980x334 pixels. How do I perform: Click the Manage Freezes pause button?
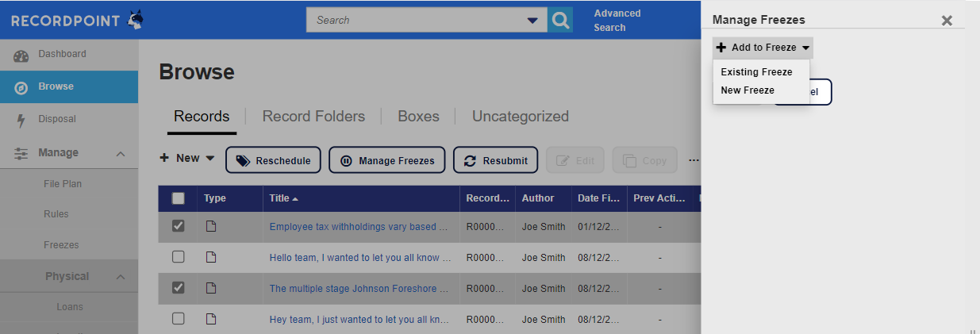[387, 160]
